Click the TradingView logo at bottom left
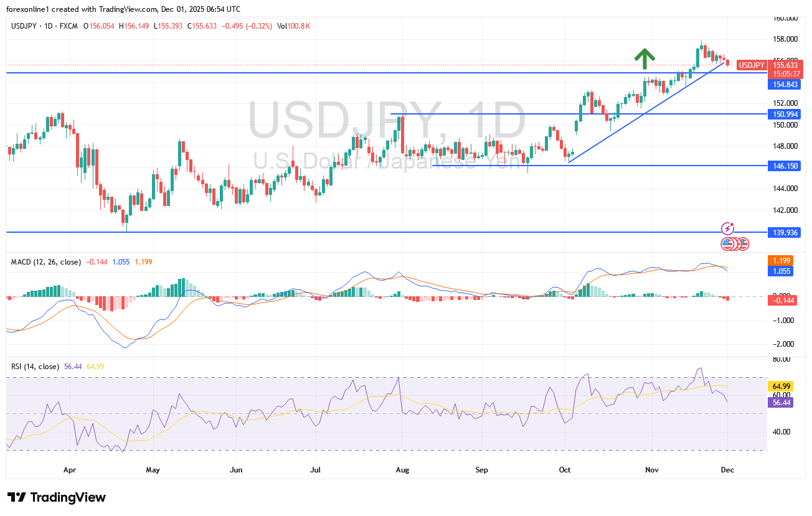Image resolution: width=812 pixels, height=516 pixels. tap(57, 497)
